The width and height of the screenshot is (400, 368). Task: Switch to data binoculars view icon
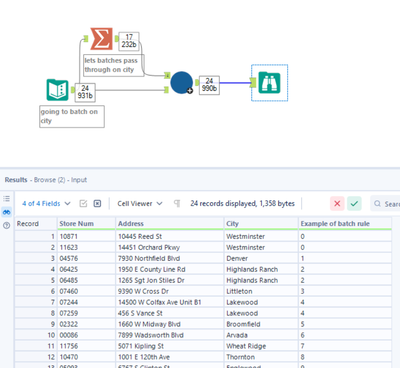click(6, 212)
